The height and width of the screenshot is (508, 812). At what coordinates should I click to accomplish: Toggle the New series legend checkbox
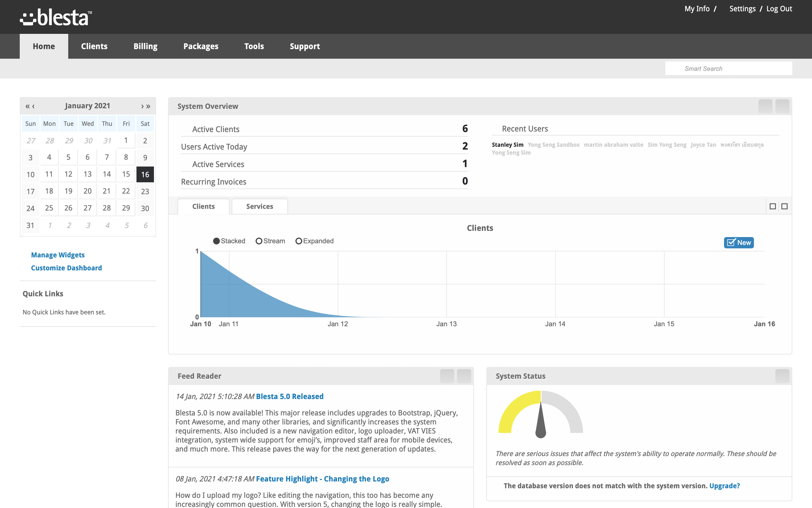tap(739, 243)
